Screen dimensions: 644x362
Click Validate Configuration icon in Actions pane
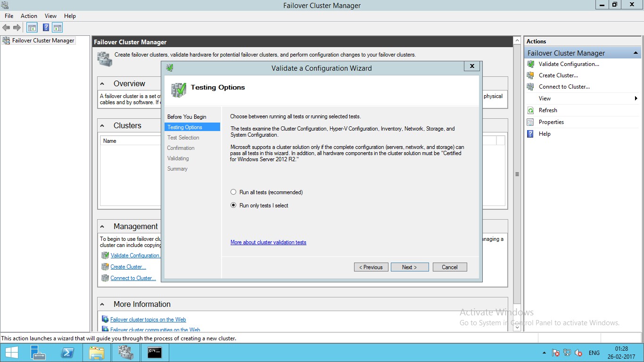click(x=530, y=64)
